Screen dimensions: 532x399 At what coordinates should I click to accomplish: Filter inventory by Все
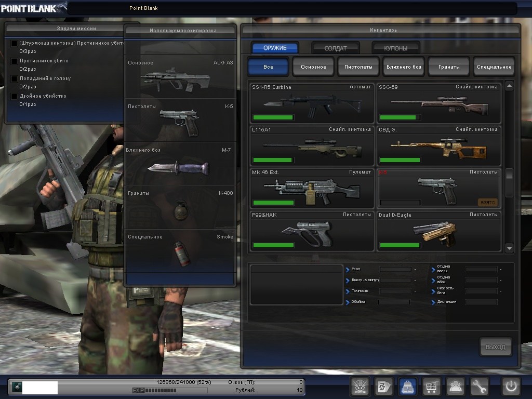(x=268, y=66)
